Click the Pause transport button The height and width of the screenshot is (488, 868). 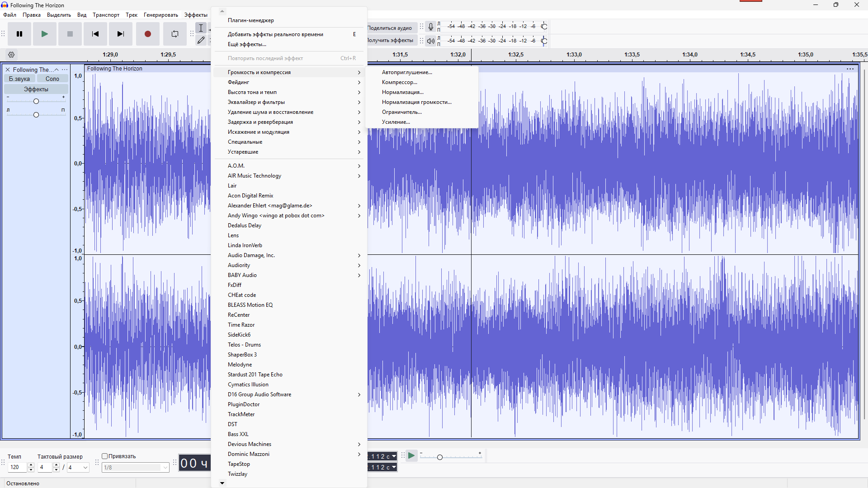point(19,34)
